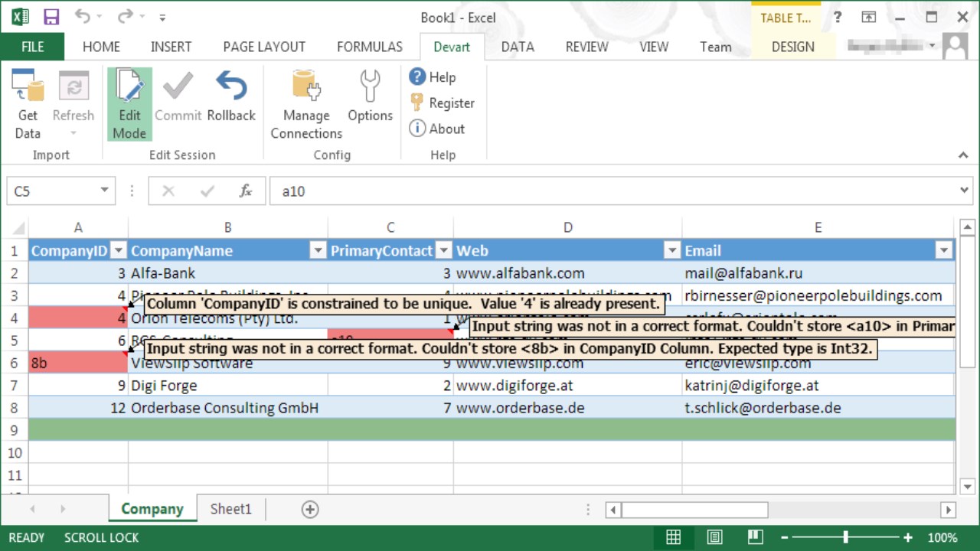
Task: Click the Excel Help question mark in title bar
Action: coord(838,17)
